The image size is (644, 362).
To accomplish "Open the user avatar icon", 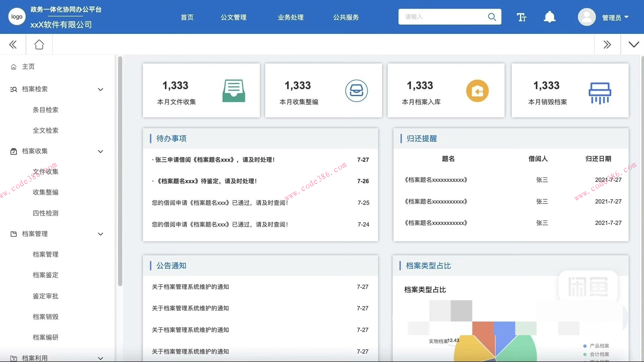I will click(x=586, y=17).
